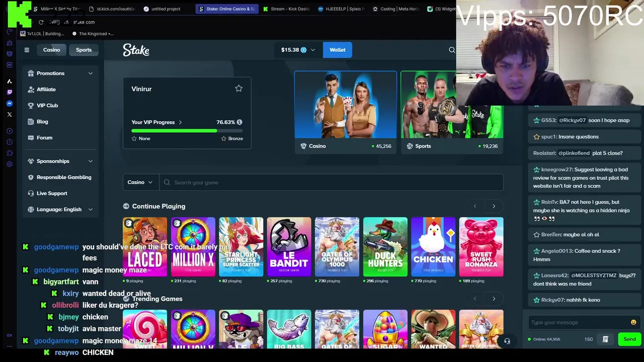Image resolution: width=644 pixels, height=362 pixels.
Task: Open the live support headset icon
Action: [x=507, y=341]
